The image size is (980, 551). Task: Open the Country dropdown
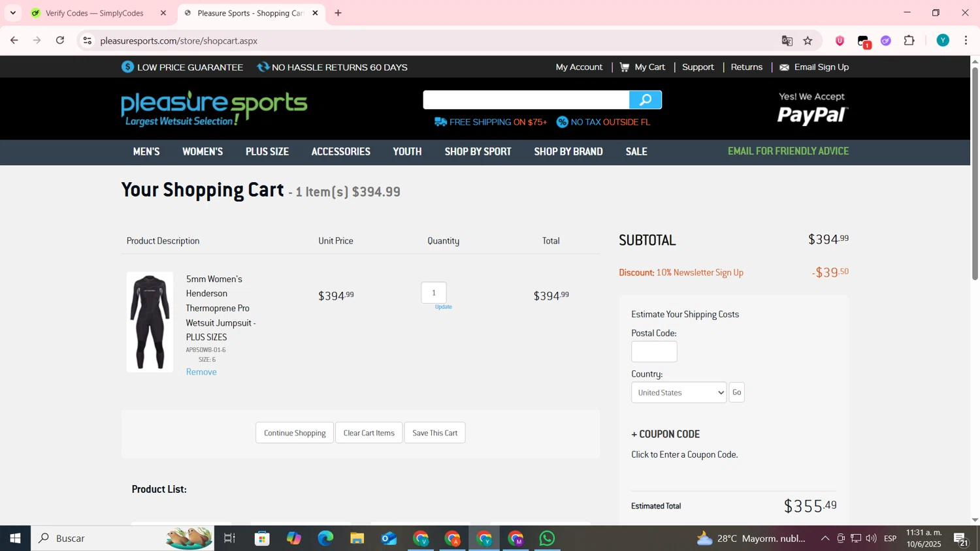pyautogui.click(x=679, y=392)
